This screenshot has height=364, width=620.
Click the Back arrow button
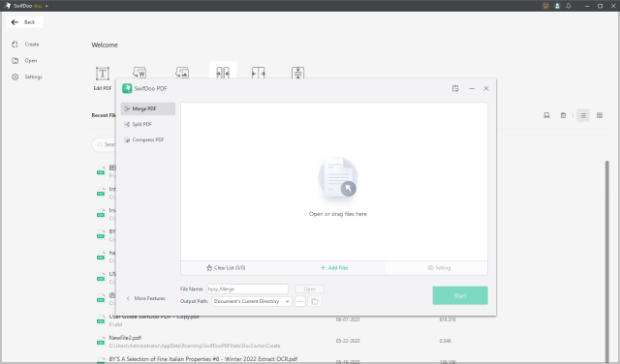coord(24,22)
